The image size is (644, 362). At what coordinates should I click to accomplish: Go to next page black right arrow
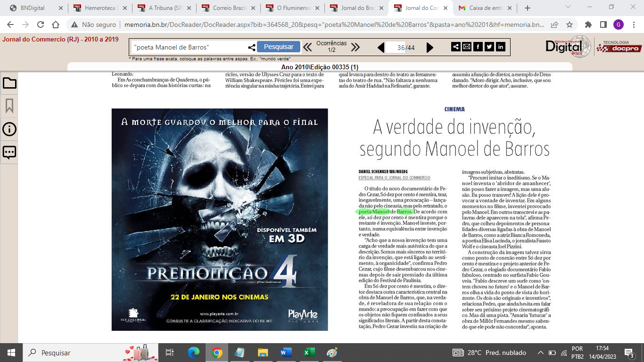click(430, 47)
